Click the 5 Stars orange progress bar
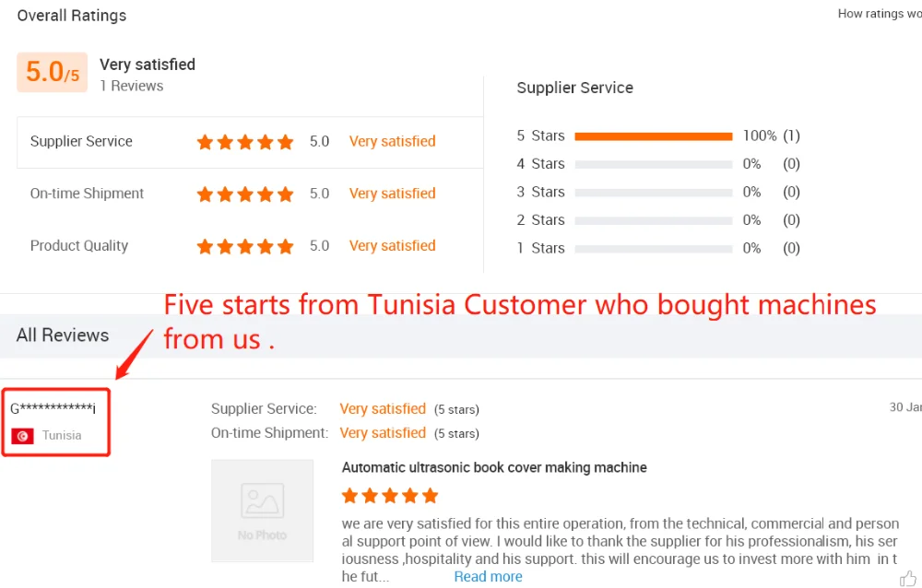 [653, 136]
